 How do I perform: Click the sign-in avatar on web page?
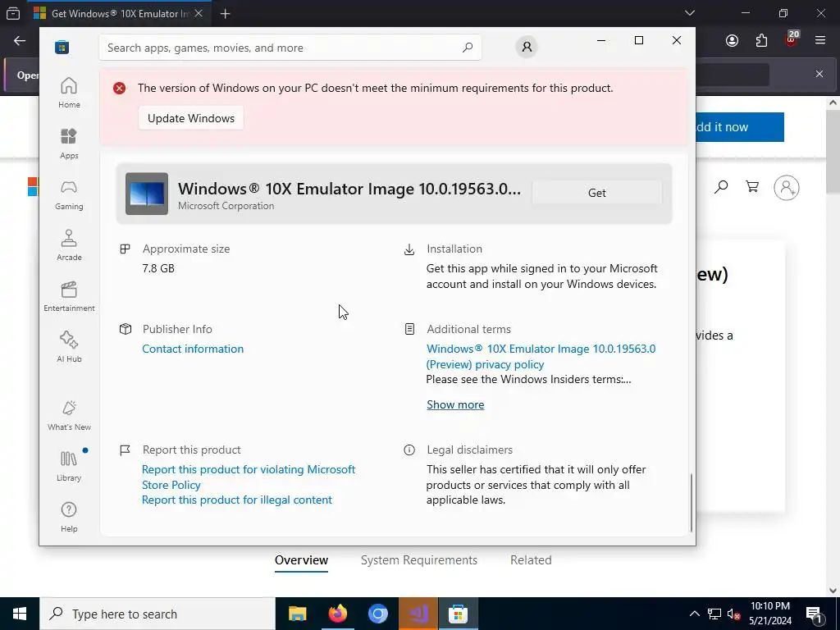tap(787, 188)
